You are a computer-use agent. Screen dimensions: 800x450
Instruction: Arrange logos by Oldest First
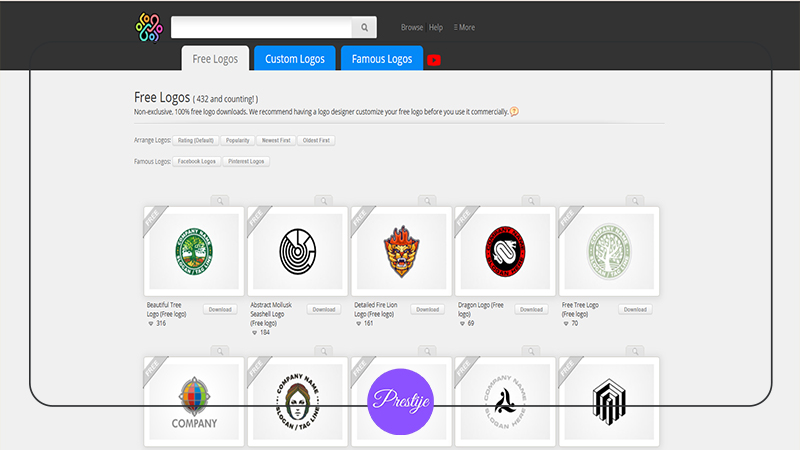(316, 140)
